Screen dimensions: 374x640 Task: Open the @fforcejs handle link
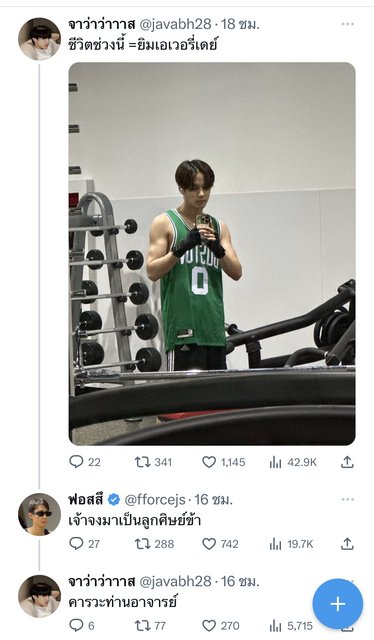pyautogui.click(x=155, y=500)
